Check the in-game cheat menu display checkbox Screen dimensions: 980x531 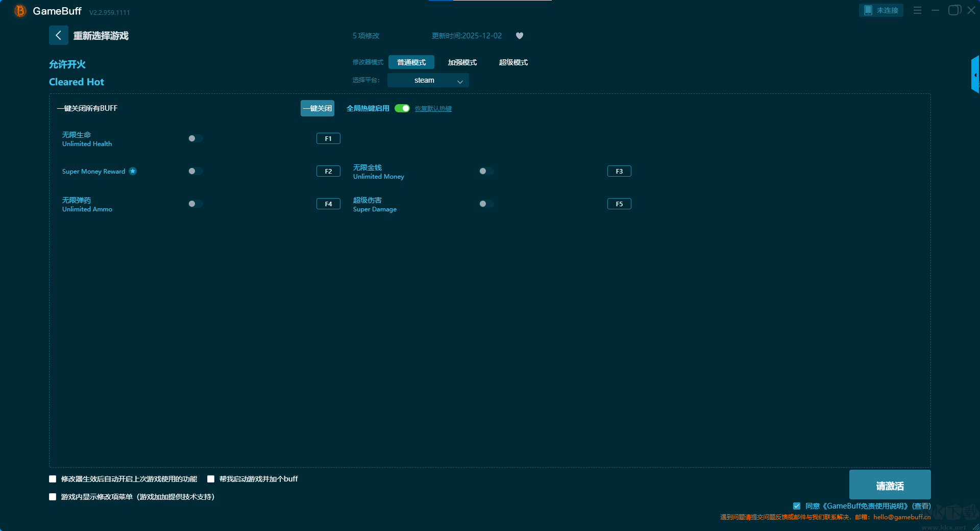tap(53, 497)
